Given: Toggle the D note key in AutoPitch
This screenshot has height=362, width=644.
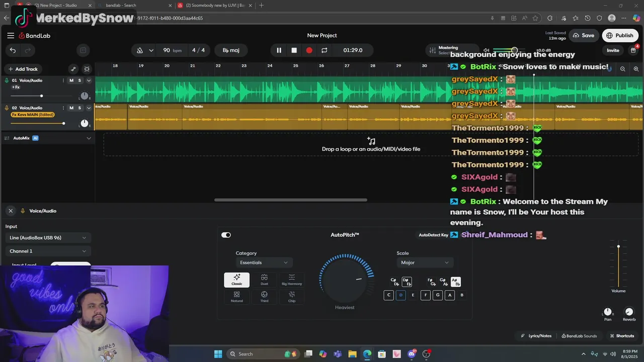Looking at the screenshot, I should 400,295.
